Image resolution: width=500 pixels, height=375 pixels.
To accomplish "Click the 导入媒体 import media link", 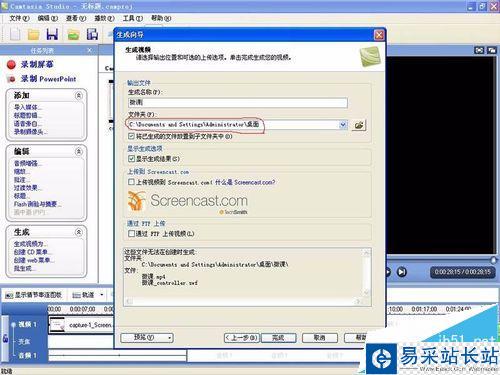I will [28, 107].
